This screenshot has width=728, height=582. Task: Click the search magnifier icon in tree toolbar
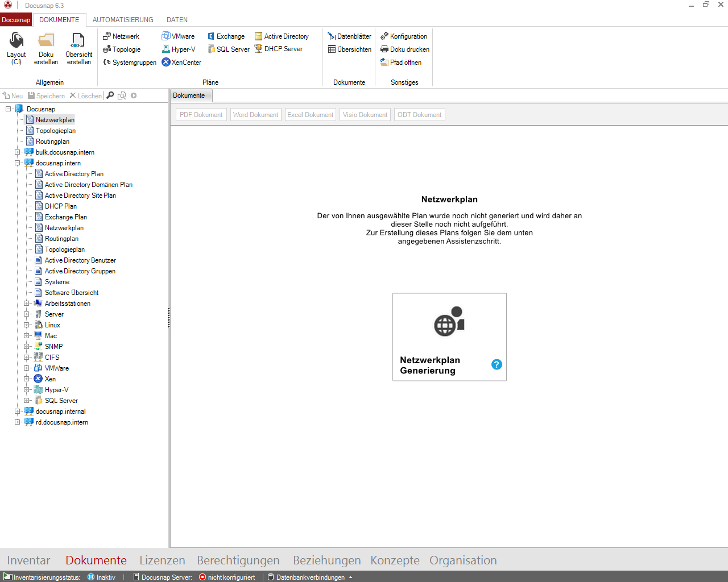point(110,95)
